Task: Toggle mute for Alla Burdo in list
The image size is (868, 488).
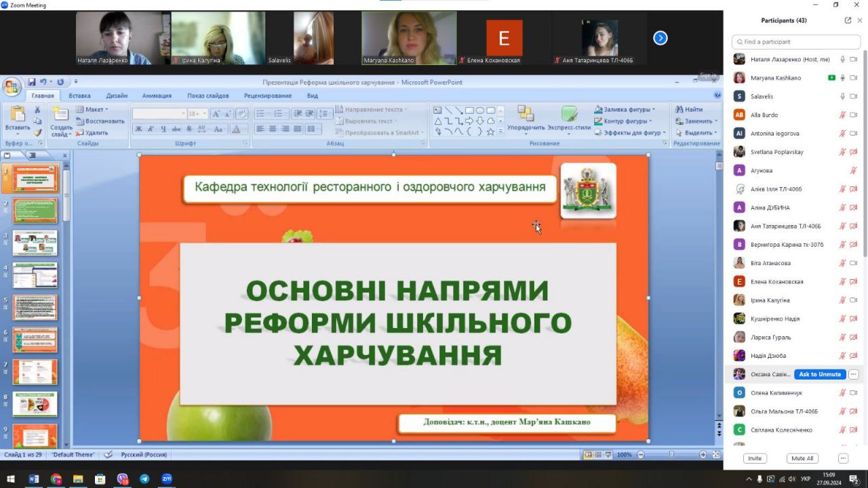Action: coord(843,115)
